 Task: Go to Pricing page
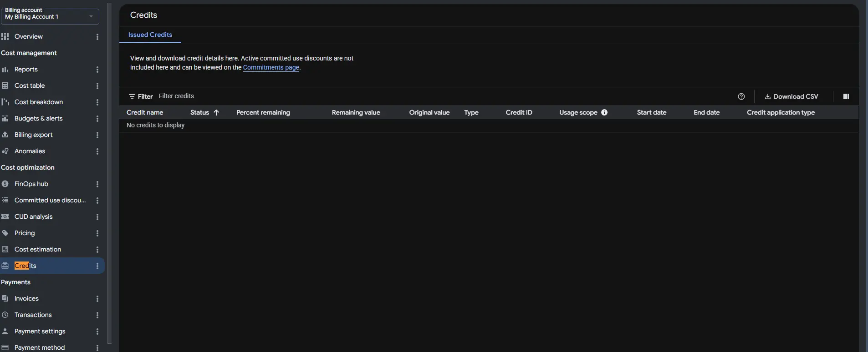[x=25, y=233]
